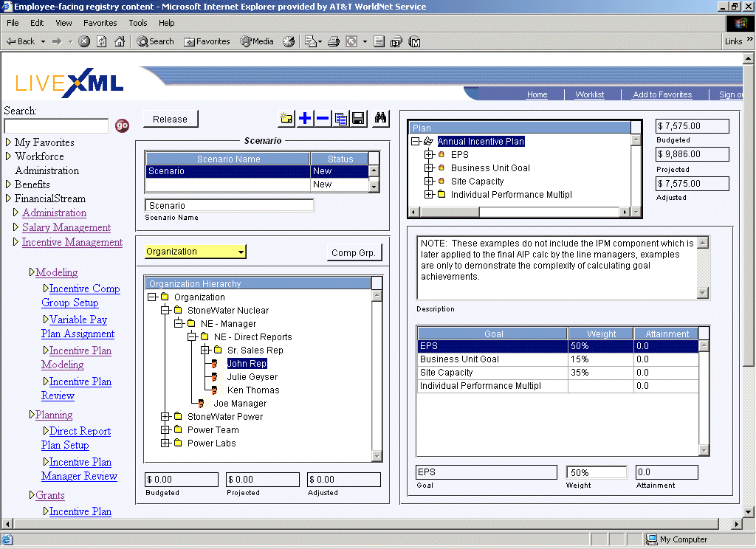Image resolution: width=756 pixels, height=549 pixels.
Task: Click the Comp Grp. button
Action: click(354, 252)
